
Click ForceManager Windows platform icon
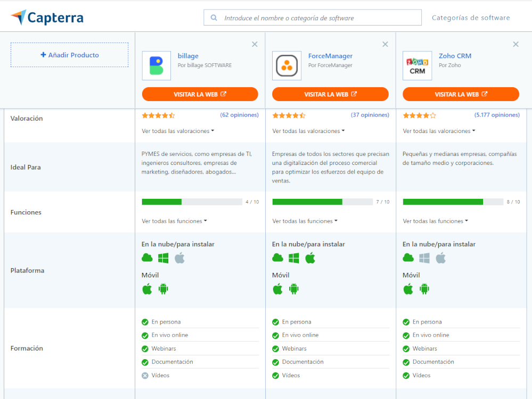tap(294, 259)
